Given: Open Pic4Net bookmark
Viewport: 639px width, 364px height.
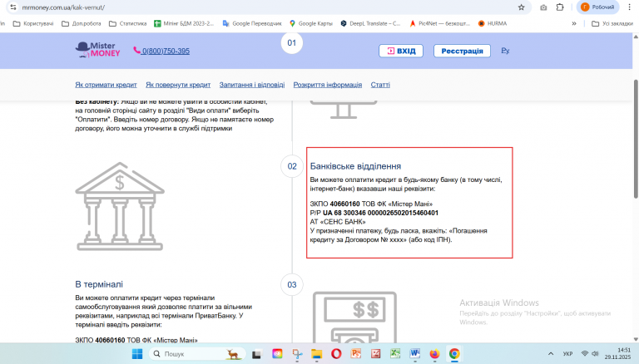Looking at the screenshot, I should coord(439,23).
